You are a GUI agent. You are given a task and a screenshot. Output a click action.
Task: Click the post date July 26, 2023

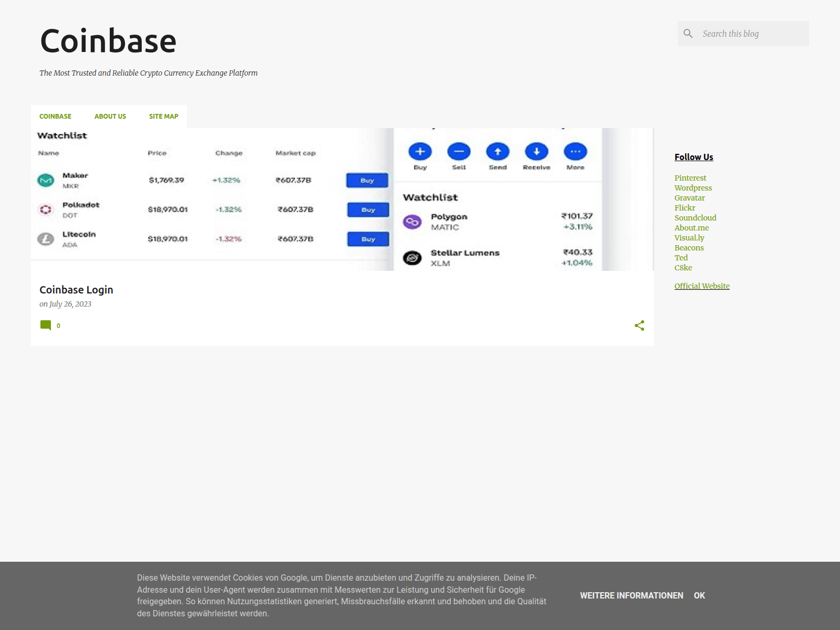(70, 304)
